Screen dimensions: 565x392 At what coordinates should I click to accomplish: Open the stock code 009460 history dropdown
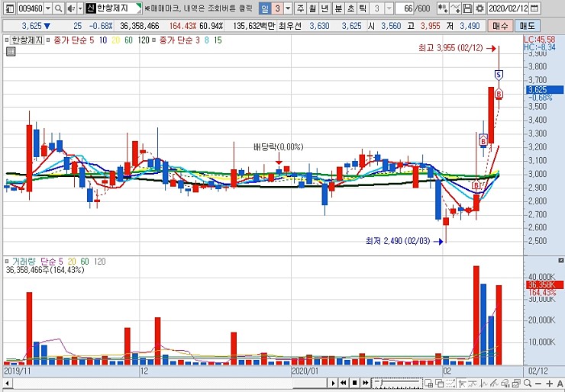(x=48, y=8)
